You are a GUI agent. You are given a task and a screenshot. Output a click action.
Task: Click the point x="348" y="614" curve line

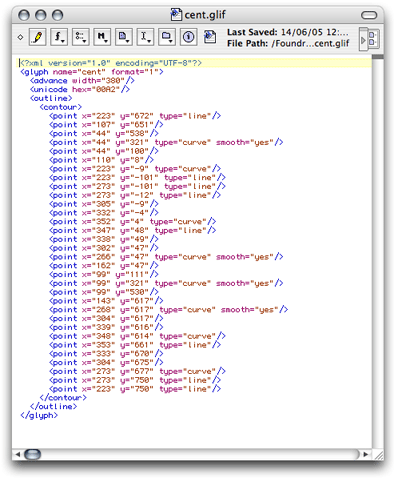[137, 336]
